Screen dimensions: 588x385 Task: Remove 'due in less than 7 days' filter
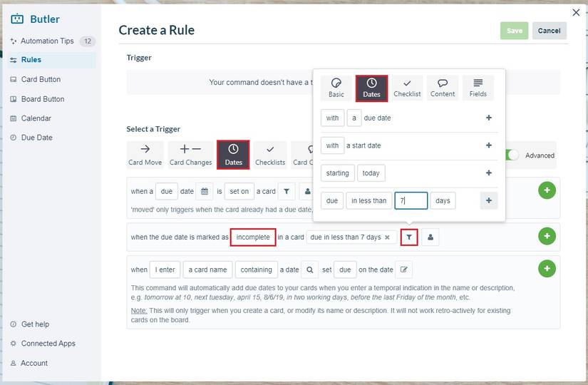point(388,237)
